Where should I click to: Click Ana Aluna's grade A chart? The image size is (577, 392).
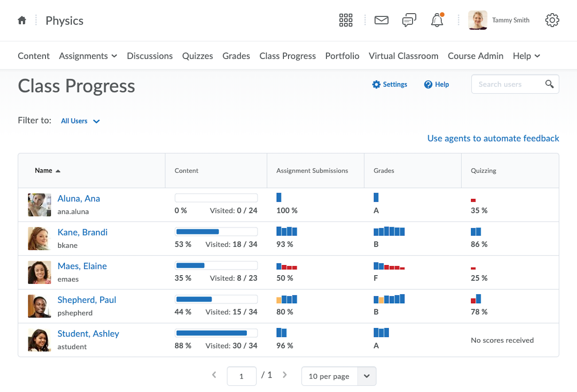(x=376, y=197)
